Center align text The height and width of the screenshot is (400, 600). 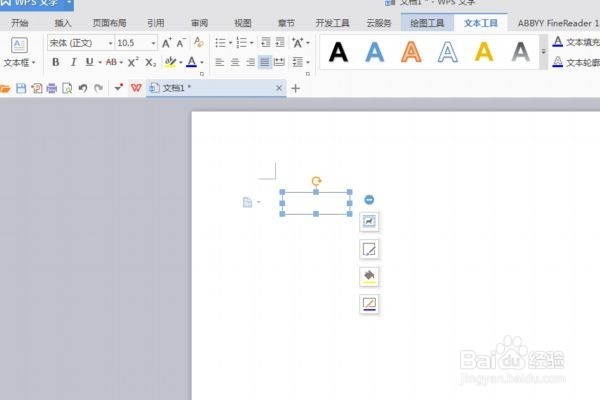(x=235, y=62)
